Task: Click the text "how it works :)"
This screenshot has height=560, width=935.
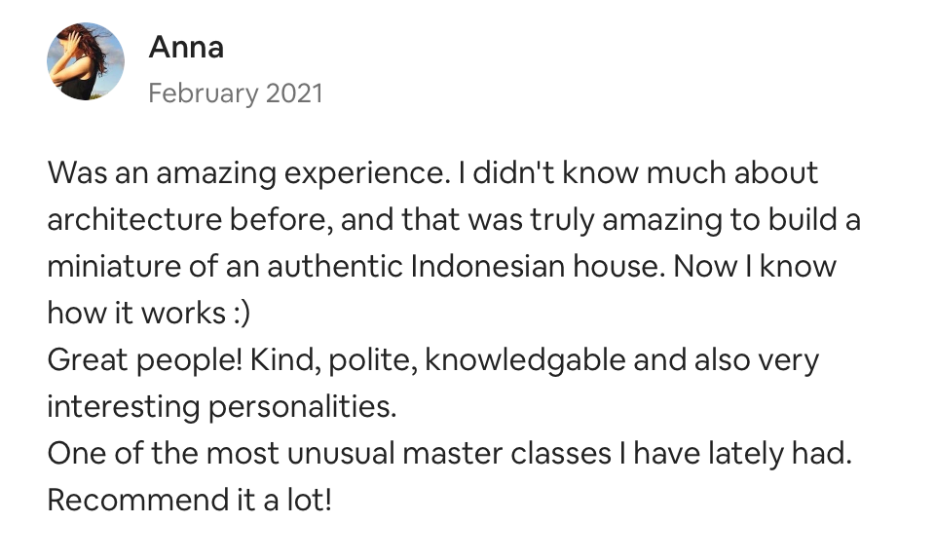Action: click(136, 314)
